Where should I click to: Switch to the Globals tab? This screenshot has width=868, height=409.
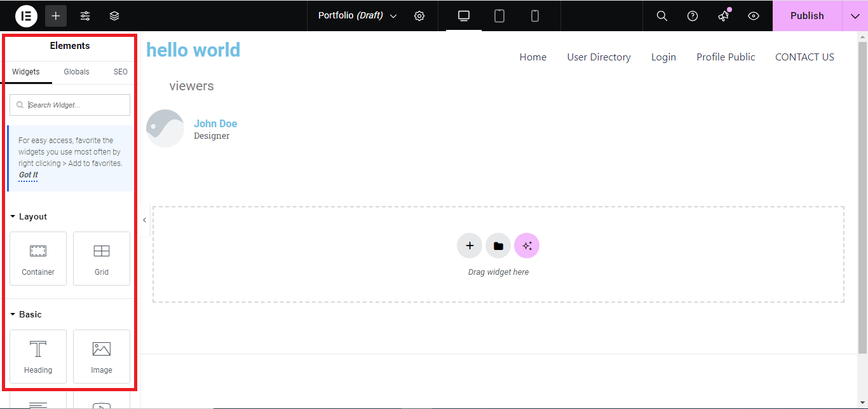[x=76, y=72]
